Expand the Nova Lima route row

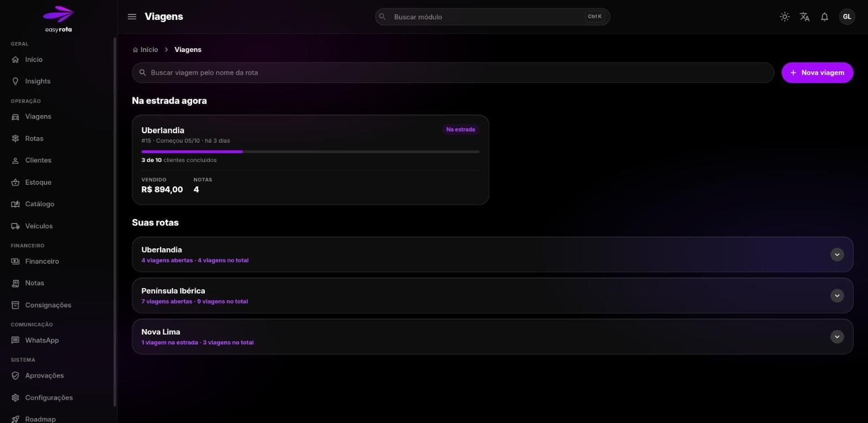coord(836,337)
